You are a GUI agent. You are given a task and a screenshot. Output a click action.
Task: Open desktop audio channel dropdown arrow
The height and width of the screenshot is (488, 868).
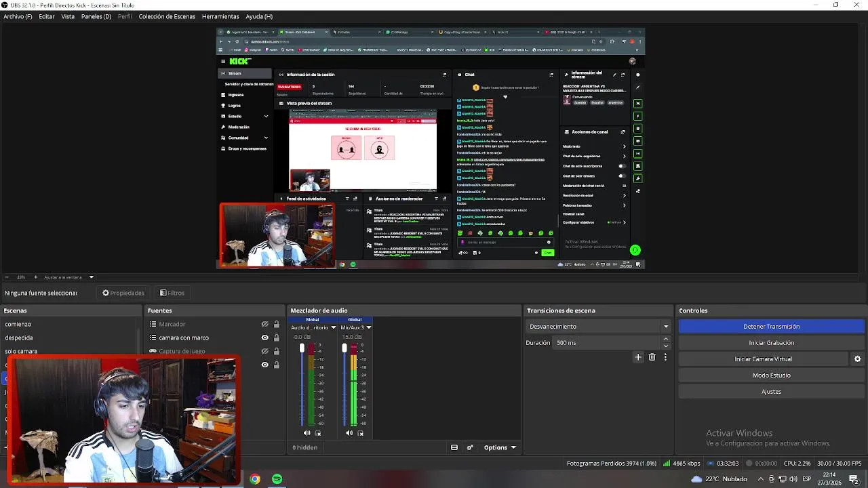tap(333, 327)
